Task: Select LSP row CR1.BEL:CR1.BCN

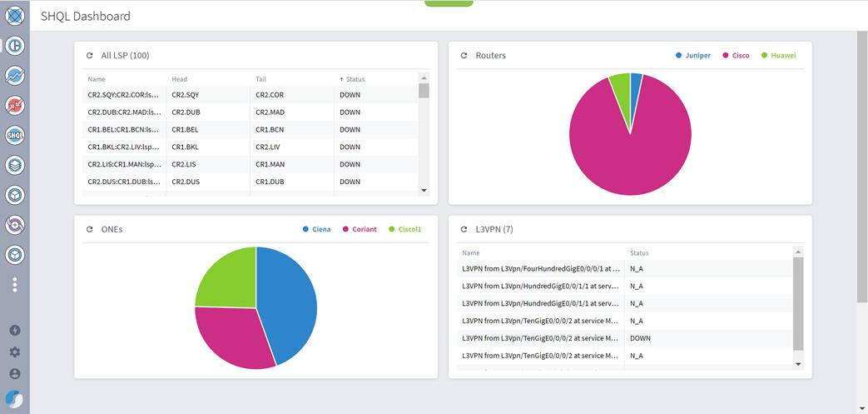Action: click(250, 130)
